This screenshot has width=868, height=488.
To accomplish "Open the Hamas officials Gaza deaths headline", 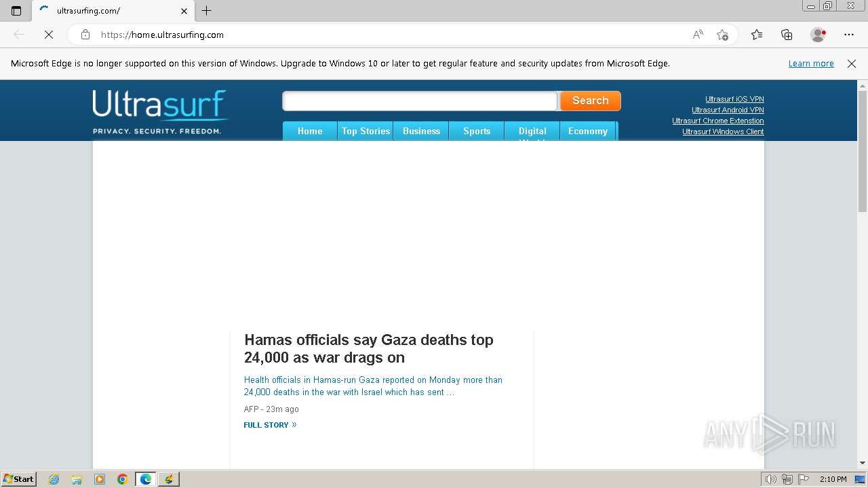I will click(x=369, y=348).
